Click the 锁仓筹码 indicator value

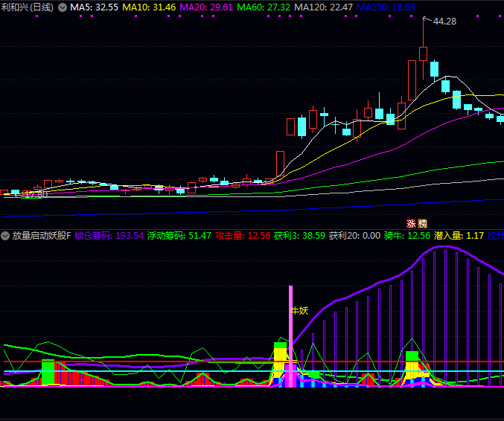pos(109,236)
